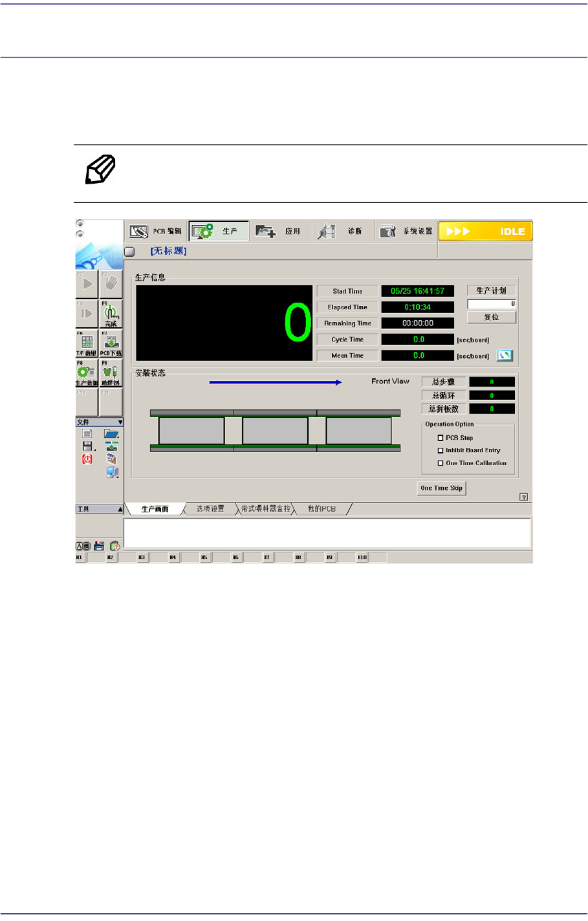
Task: Collapse the 文件 panel header
Action: tap(99, 422)
